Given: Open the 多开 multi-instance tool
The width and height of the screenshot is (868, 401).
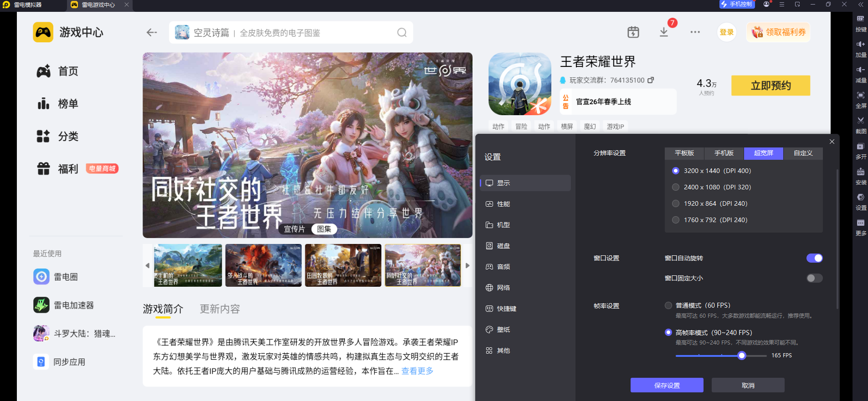Looking at the screenshot, I should 861,151.
